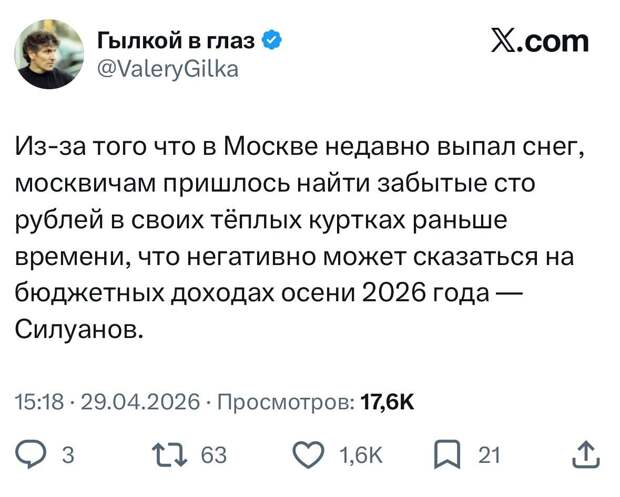Like the tweet with the heart icon
The width and height of the screenshot is (620, 497).
(310, 456)
